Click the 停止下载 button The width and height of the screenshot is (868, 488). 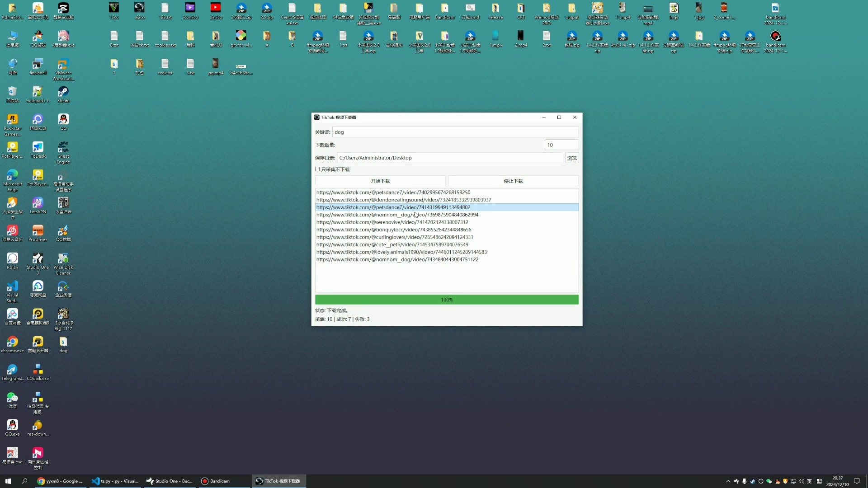(x=513, y=181)
